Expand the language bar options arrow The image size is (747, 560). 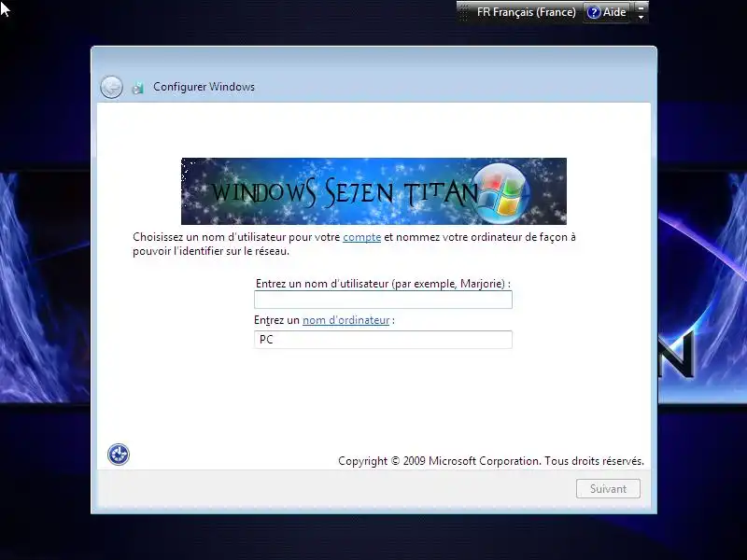641,17
